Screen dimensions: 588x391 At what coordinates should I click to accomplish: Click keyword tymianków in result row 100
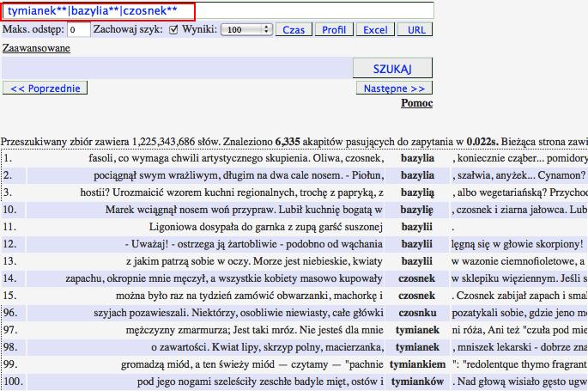click(x=417, y=382)
